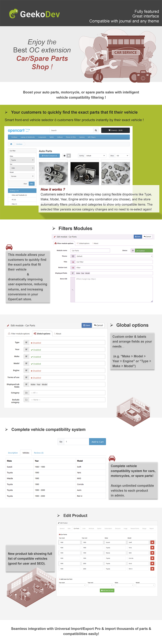Screen dimensions: 162x644
Task: Click the search magnifier icon in OpenCart header
Action: click(x=96, y=130)
